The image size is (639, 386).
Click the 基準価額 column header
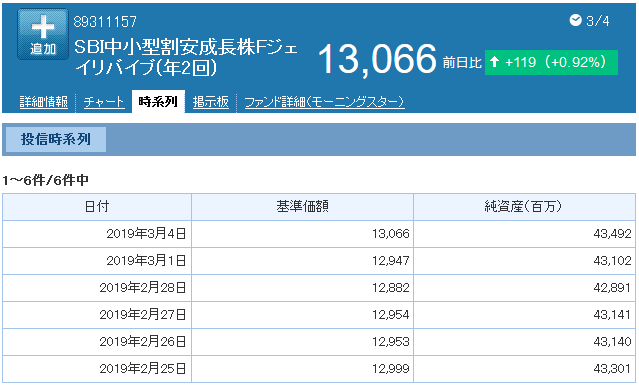[302, 207]
